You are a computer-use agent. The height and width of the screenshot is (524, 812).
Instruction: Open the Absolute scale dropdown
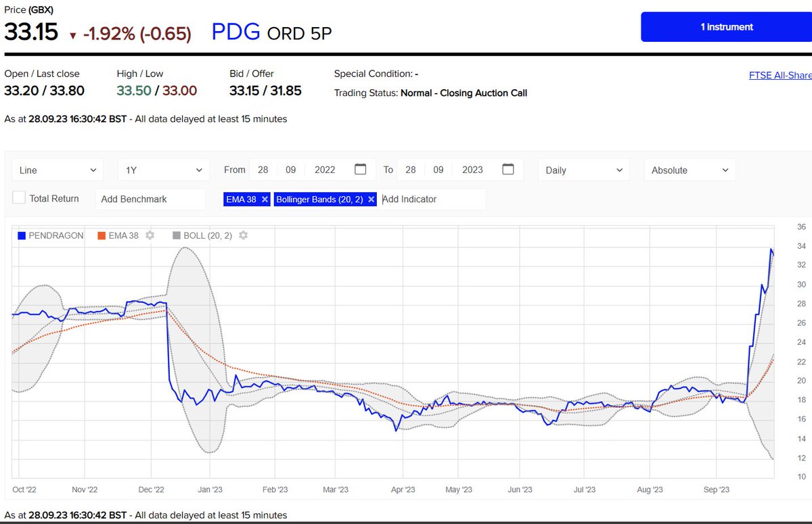[x=690, y=170]
